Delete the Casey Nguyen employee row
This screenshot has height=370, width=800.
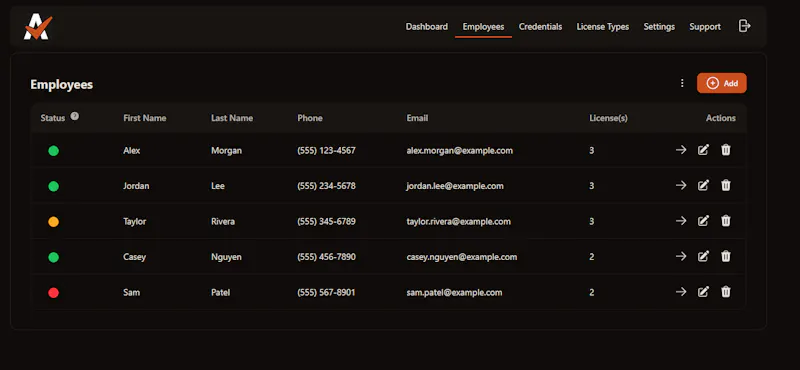[x=726, y=256]
